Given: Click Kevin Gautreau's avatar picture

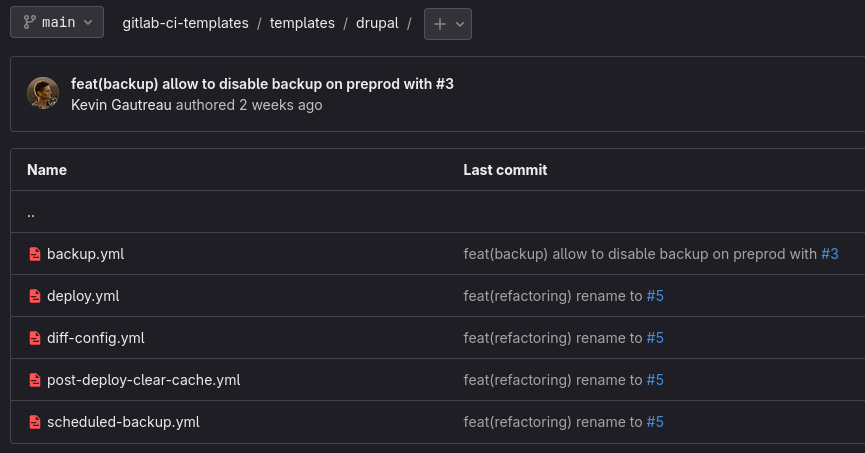Looking at the screenshot, I should tap(43, 93).
